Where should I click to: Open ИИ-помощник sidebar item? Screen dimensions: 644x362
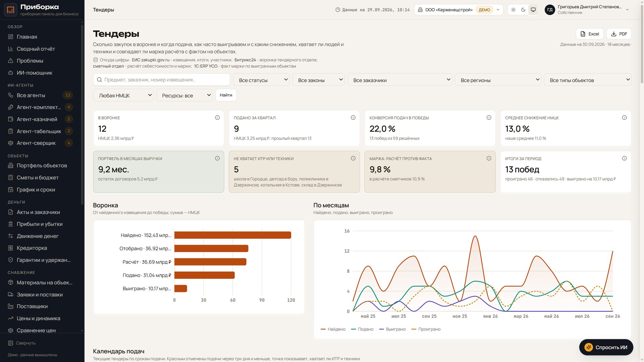click(40, 73)
